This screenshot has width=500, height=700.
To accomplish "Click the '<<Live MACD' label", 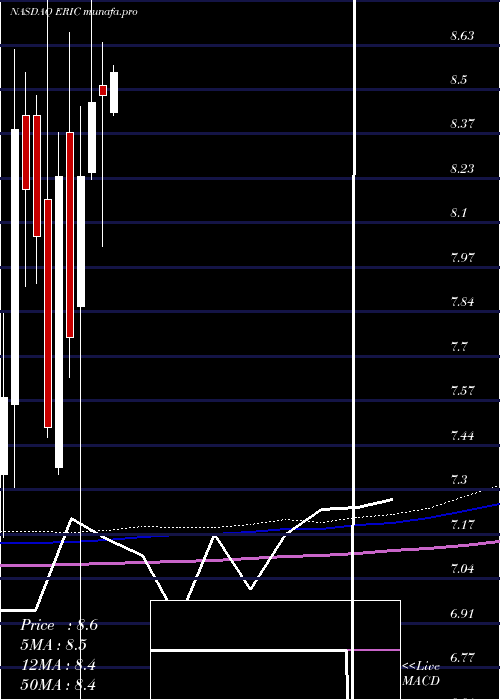I will [421, 674].
